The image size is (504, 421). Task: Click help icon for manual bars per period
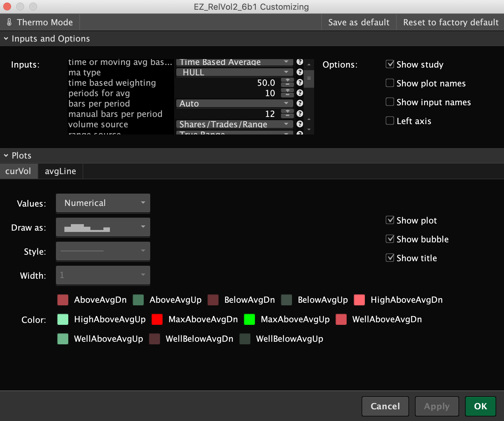(300, 114)
